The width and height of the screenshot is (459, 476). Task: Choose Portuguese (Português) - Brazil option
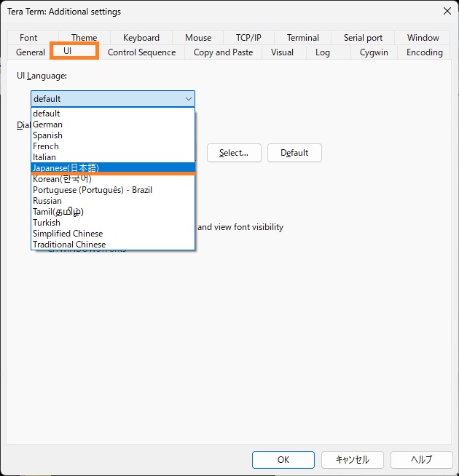click(x=92, y=190)
